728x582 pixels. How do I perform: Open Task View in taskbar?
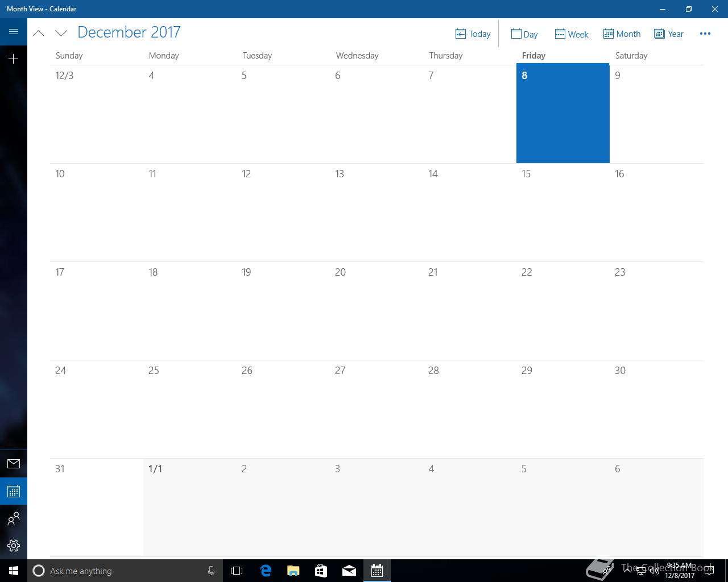click(x=237, y=571)
